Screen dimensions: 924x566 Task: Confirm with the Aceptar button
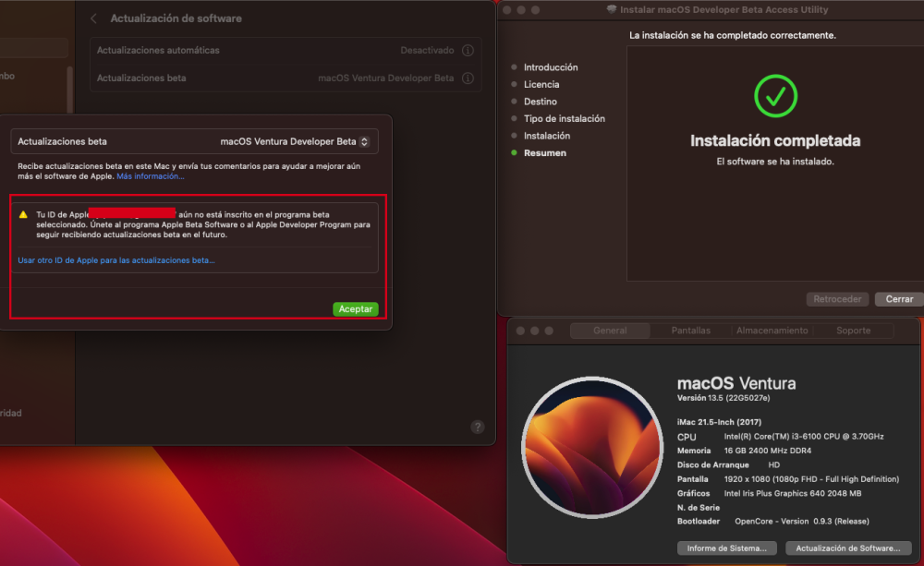pyautogui.click(x=356, y=309)
